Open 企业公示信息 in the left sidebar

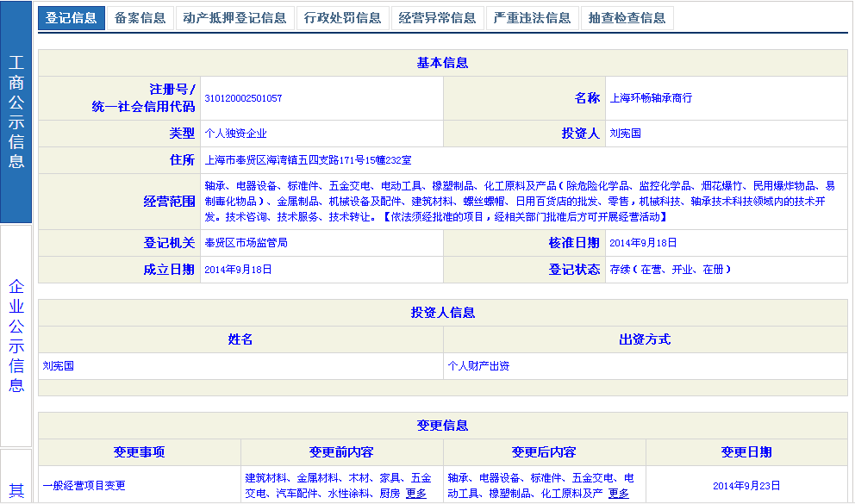16,336
